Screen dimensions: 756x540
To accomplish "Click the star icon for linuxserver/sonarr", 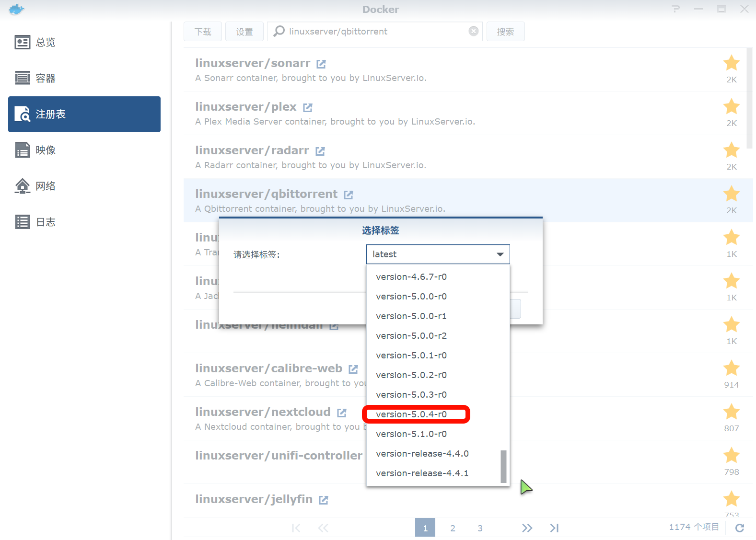I will (x=732, y=63).
